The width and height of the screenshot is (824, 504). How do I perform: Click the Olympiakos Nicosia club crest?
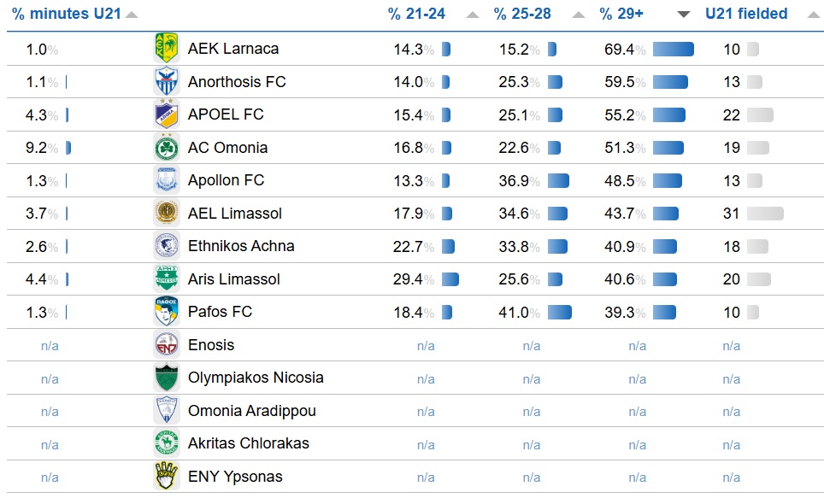(x=167, y=378)
